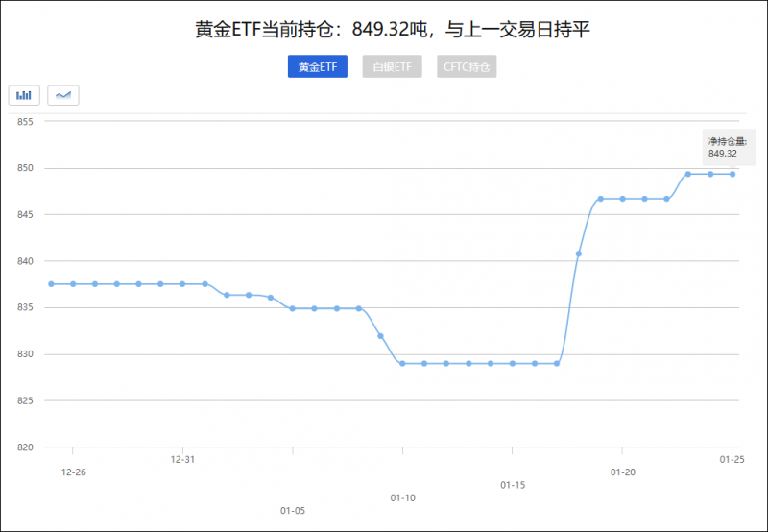Click x-axis label 01-20
The height and width of the screenshot is (532, 768).
coord(622,472)
